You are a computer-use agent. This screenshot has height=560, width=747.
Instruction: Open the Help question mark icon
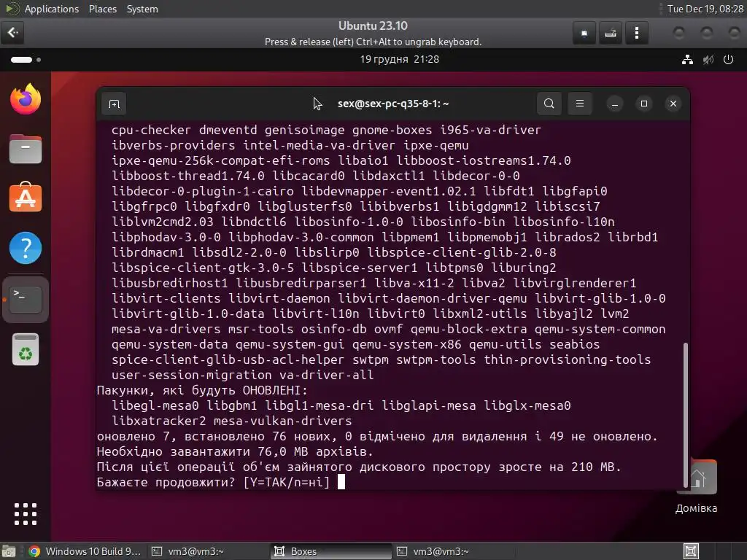26,248
